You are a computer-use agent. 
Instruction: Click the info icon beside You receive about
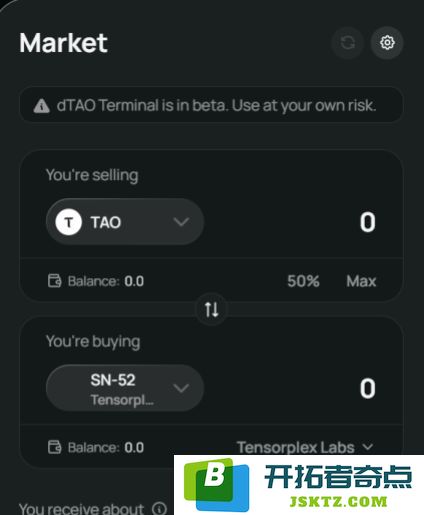pyautogui.click(x=159, y=509)
